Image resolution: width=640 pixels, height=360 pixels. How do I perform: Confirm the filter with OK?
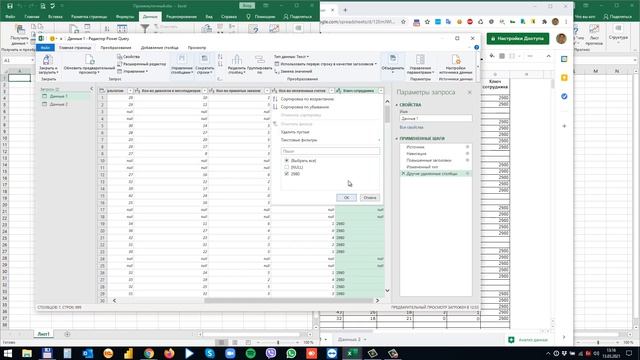point(346,198)
